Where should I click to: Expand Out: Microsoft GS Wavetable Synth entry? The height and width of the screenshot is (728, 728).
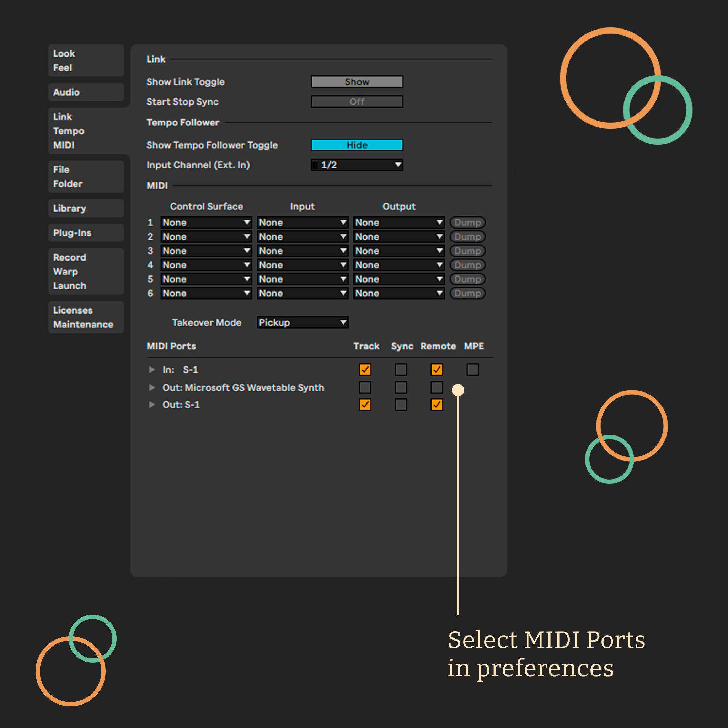tap(152, 387)
